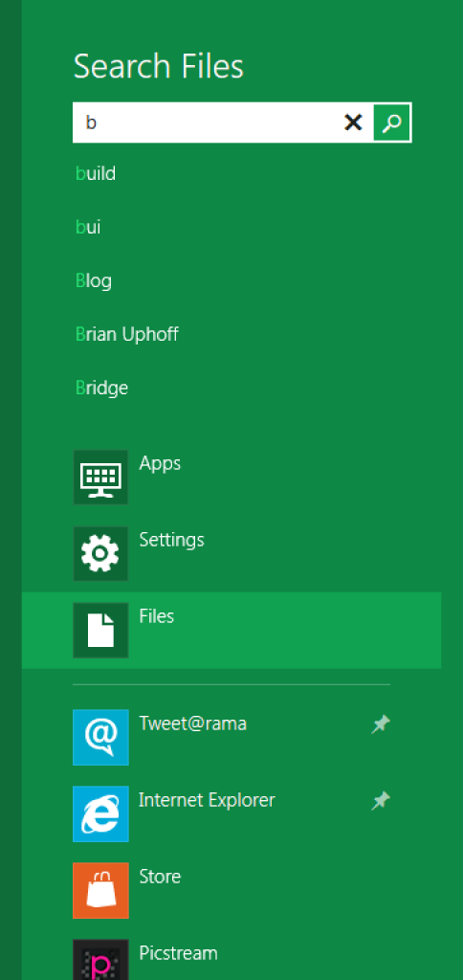
Task: Pick the 'Blog' suggestion
Action: [94, 280]
